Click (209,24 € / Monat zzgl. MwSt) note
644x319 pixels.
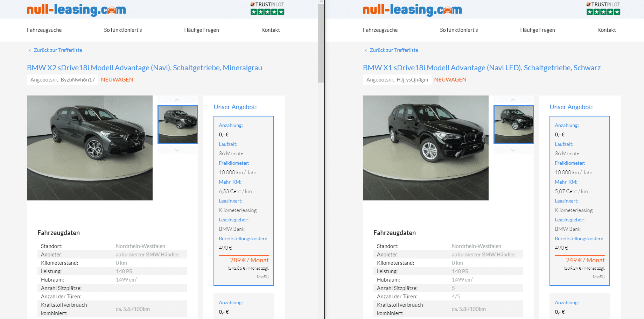pyautogui.click(x=584, y=272)
